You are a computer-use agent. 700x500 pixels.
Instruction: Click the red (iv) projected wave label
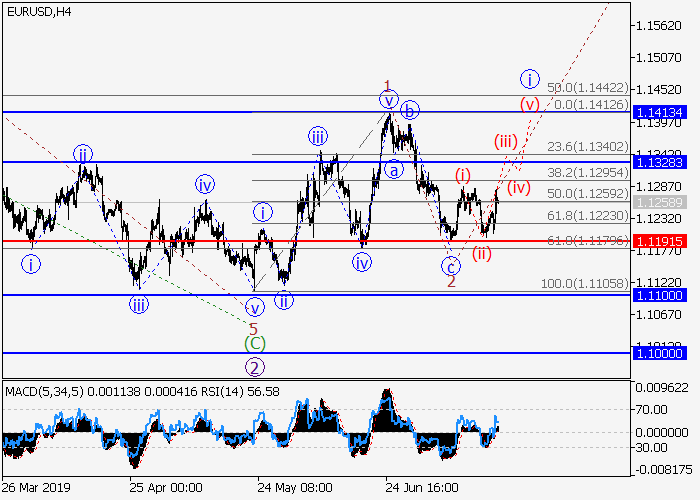517,187
